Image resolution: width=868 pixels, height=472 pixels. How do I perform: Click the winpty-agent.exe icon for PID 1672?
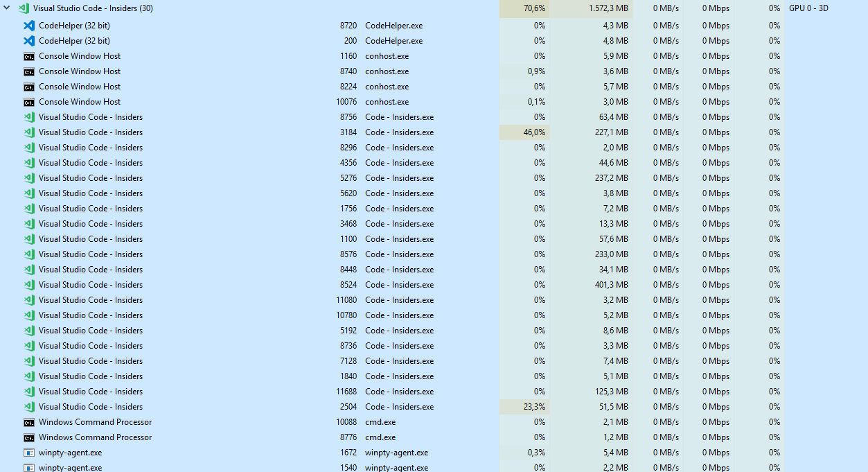click(29, 453)
